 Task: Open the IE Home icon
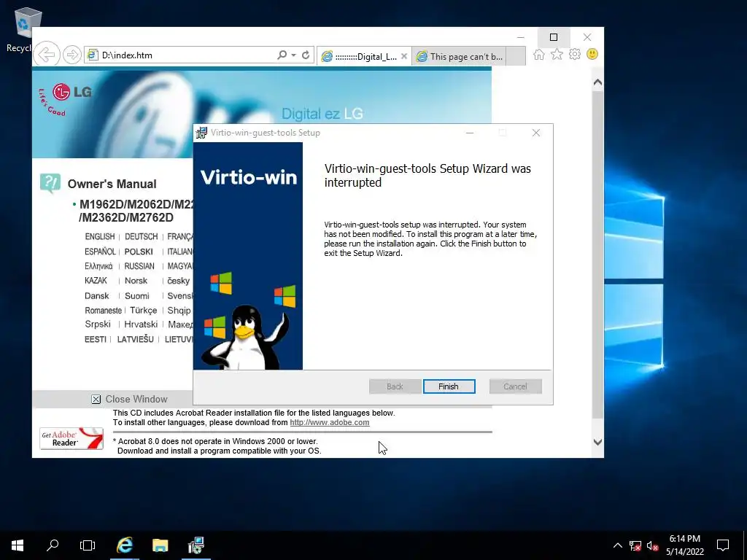click(539, 54)
